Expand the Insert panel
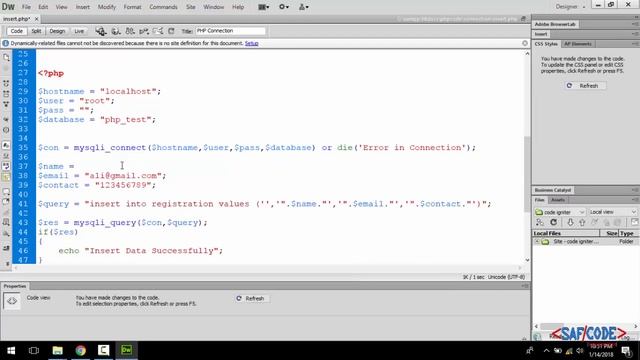 (541, 34)
